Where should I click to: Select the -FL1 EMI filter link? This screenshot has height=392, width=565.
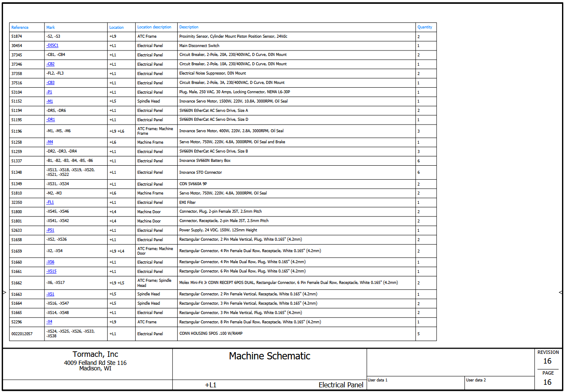(x=50, y=202)
